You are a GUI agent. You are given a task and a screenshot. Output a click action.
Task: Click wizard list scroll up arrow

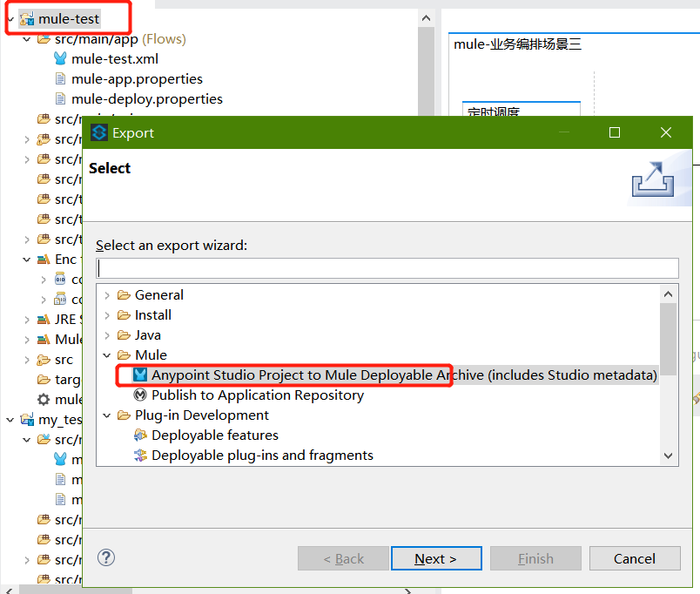tap(669, 294)
